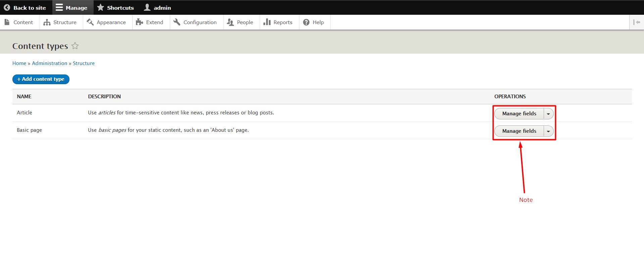
Task: Expand the Article operations dropdown arrow
Action: pos(548,114)
